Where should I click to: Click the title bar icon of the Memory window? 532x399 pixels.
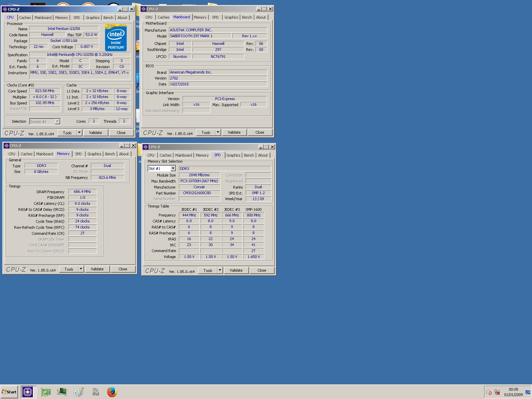7,146
